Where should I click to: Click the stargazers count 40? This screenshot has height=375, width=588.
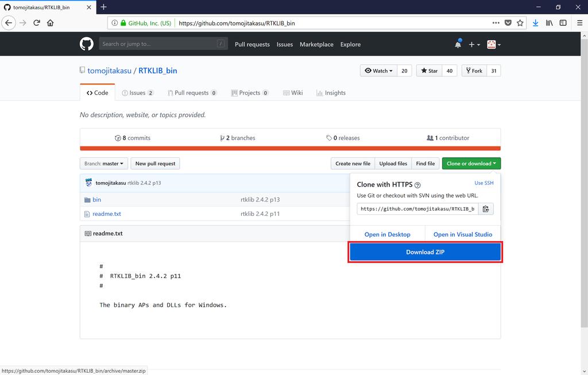(x=450, y=71)
